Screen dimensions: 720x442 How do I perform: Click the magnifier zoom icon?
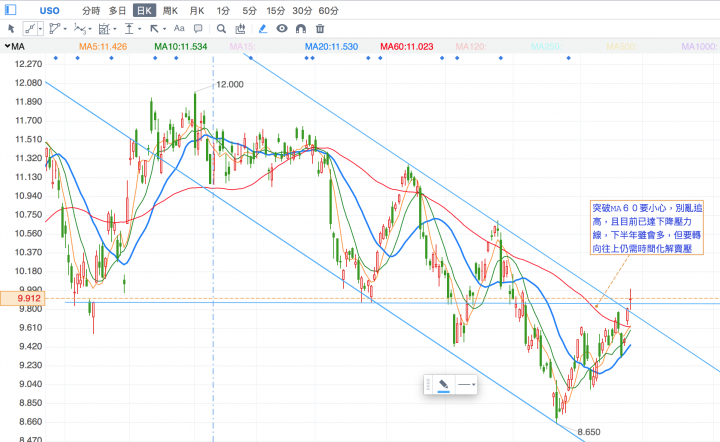tap(222, 29)
